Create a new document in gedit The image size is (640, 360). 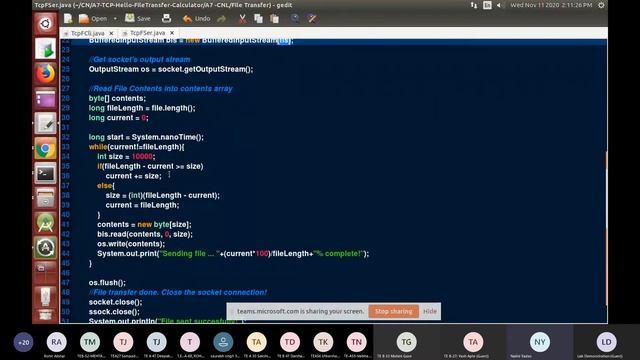(x=68, y=18)
